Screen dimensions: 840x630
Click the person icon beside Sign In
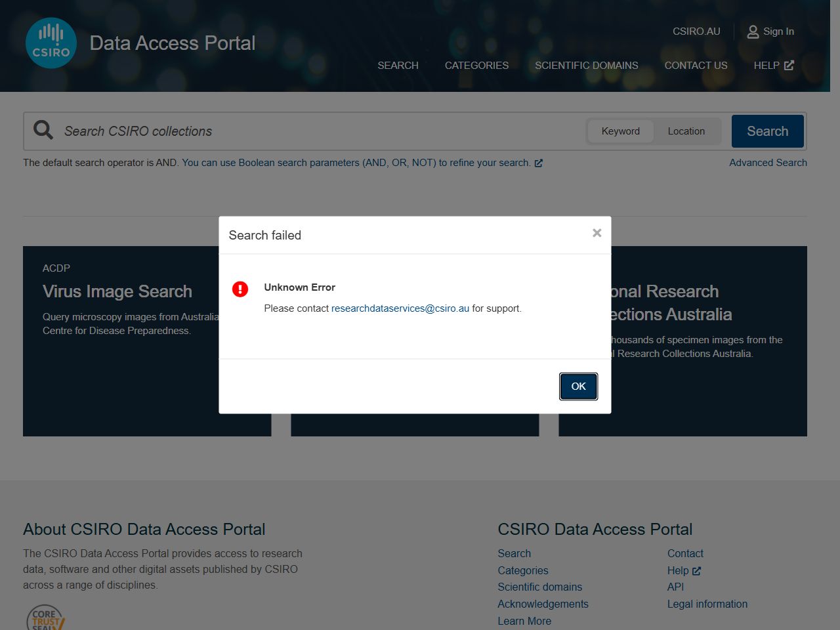click(752, 31)
